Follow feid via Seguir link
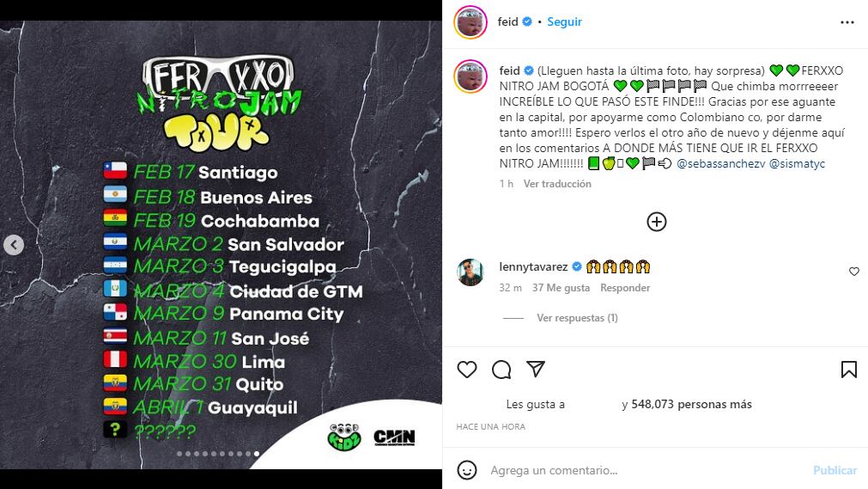This screenshot has width=868, height=489. pyautogui.click(x=564, y=21)
